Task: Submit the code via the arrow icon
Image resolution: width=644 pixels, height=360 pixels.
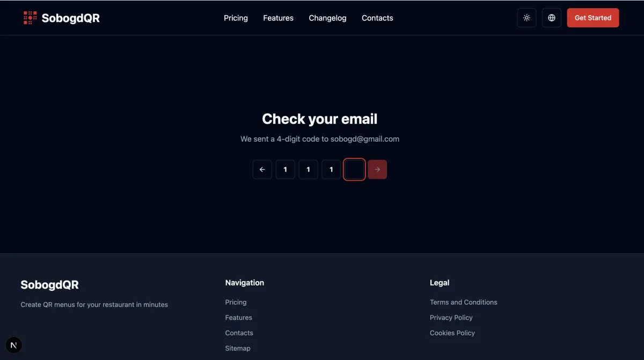Action: click(377, 169)
